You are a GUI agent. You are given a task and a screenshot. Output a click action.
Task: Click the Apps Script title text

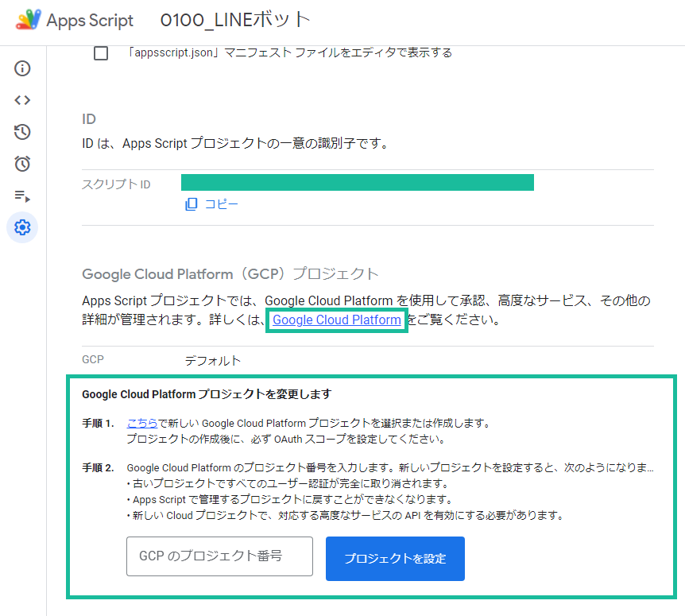point(90,21)
